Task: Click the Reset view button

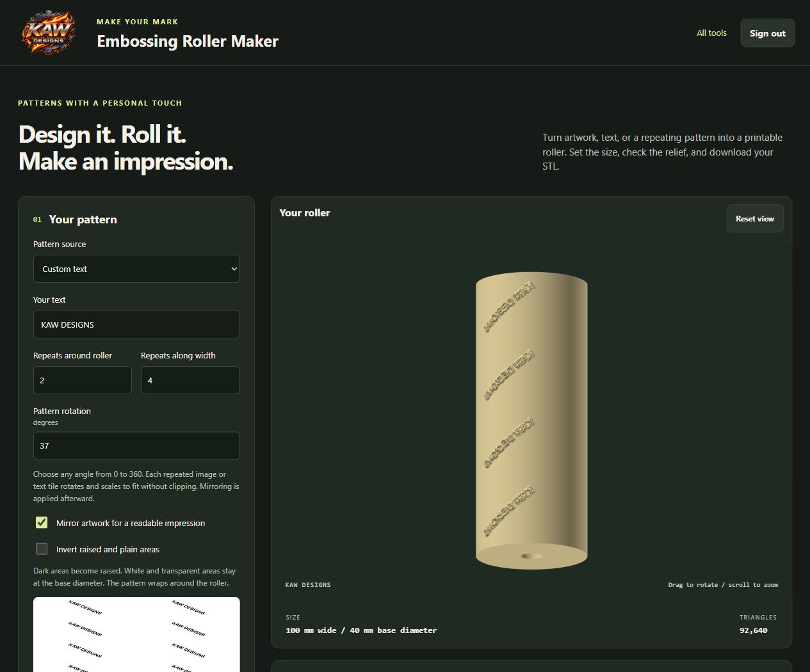Action: click(754, 219)
